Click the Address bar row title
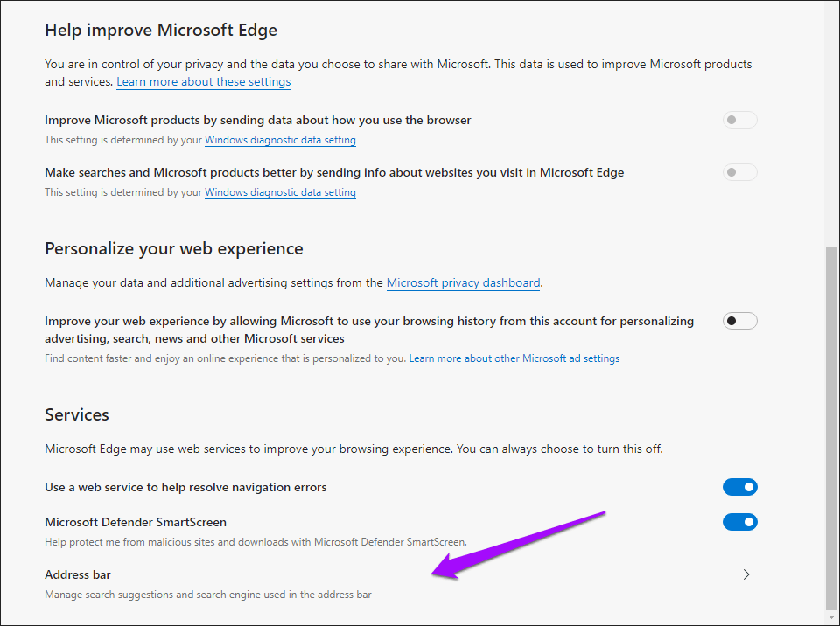 point(78,574)
